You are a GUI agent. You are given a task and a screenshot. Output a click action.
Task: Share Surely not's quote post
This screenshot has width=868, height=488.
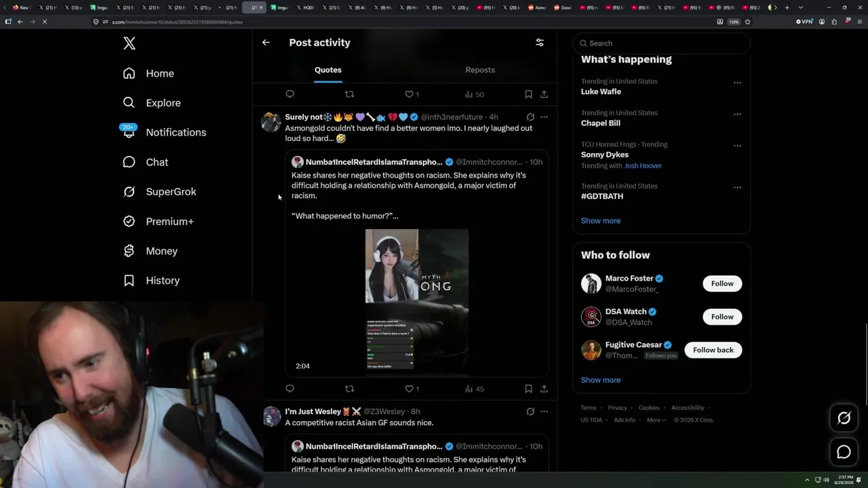(x=544, y=388)
